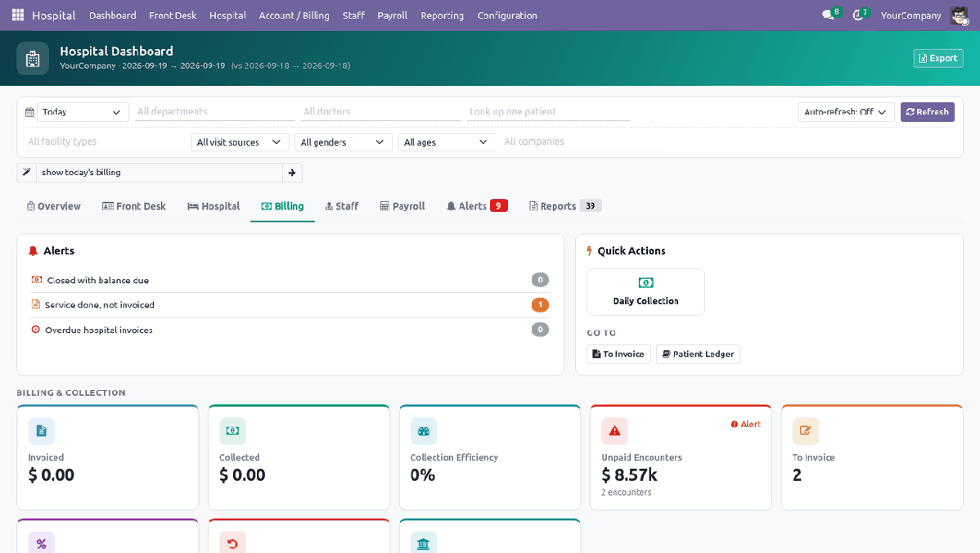
Task: Click the user avatar in top bar
Action: [x=959, y=15]
